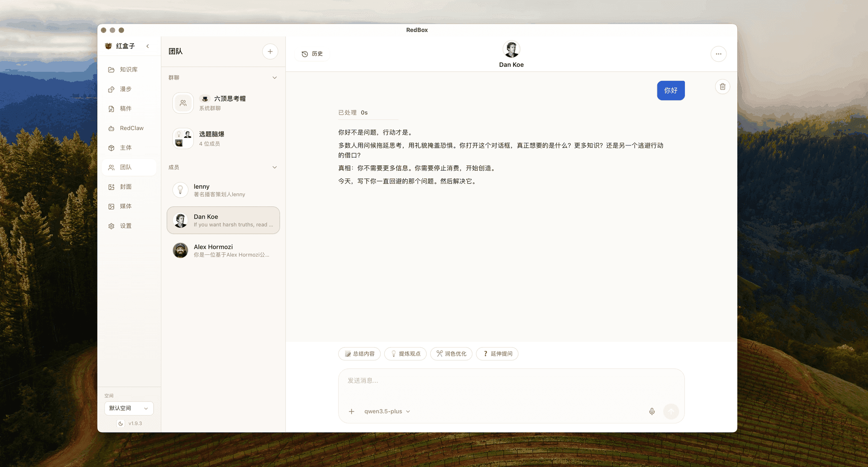868x467 pixels.
Task: Enable the 提炼观点 quick action
Action: 405,354
